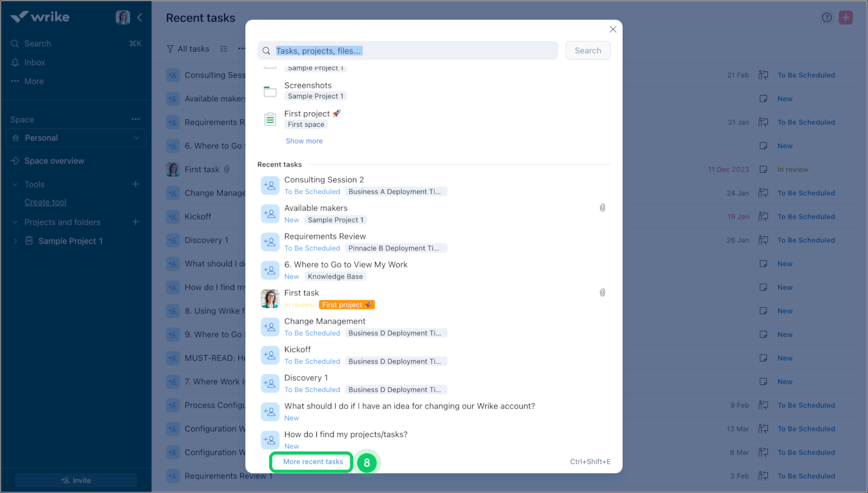Open the Create tool link
The width and height of the screenshot is (868, 493).
pos(45,202)
